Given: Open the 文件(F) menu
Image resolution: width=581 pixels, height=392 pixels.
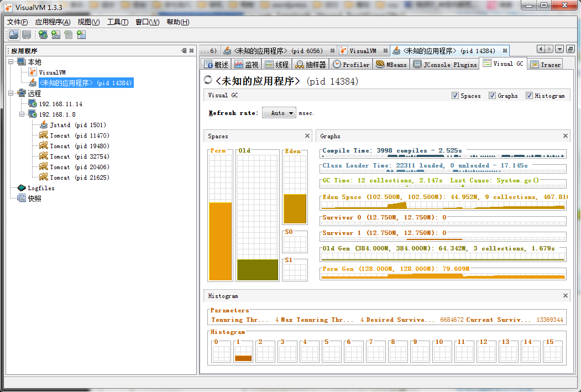Looking at the screenshot, I should (x=18, y=22).
